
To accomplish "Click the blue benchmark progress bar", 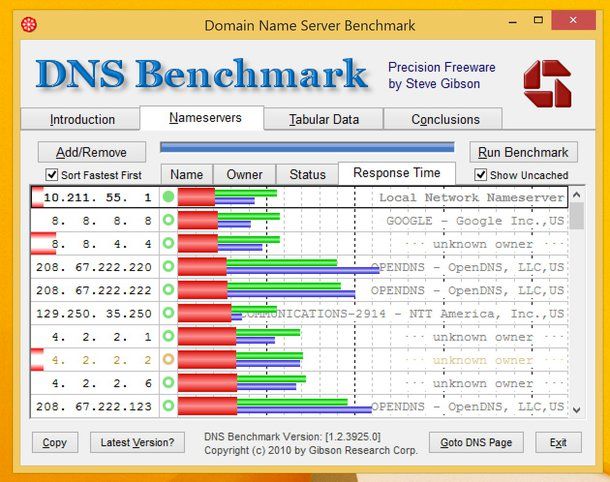I will click(307, 147).
